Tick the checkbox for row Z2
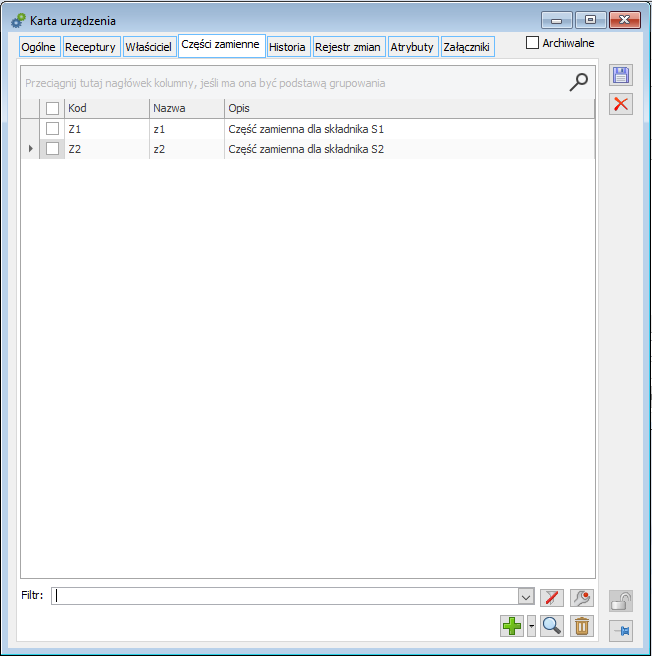The image size is (652, 656). (52, 149)
